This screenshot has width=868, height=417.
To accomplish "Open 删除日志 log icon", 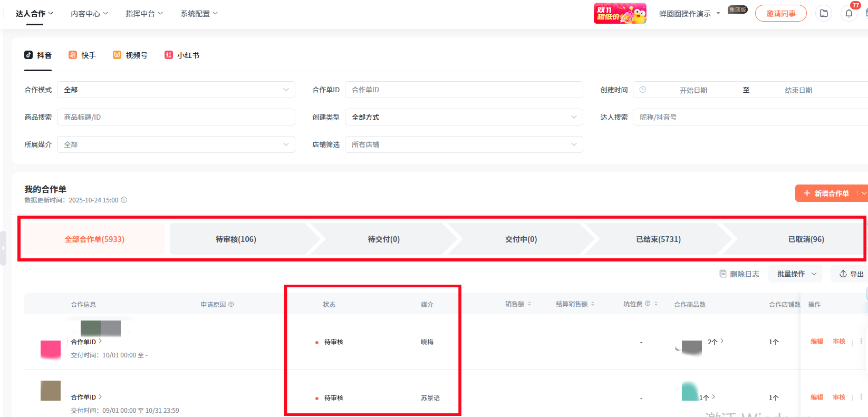I will click(x=723, y=274).
